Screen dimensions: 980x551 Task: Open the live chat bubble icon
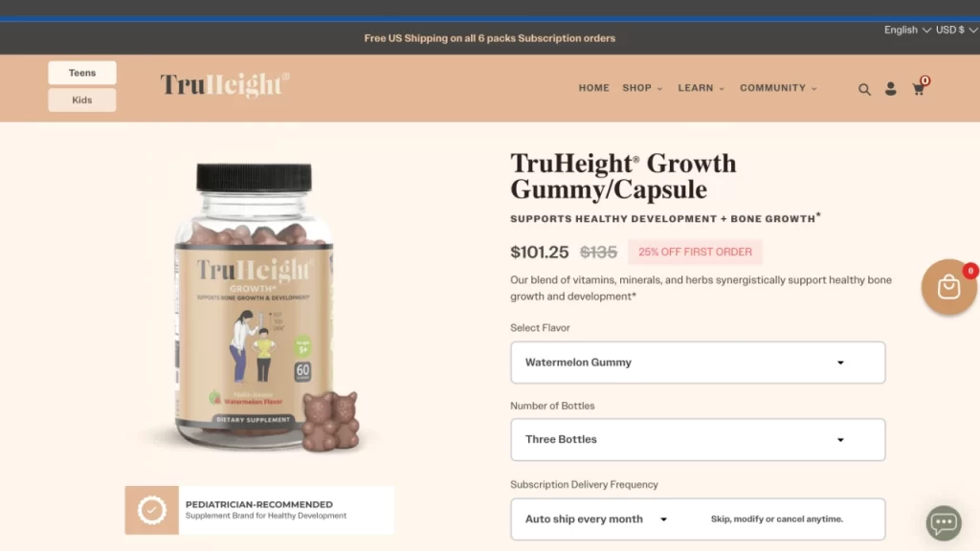click(944, 522)
